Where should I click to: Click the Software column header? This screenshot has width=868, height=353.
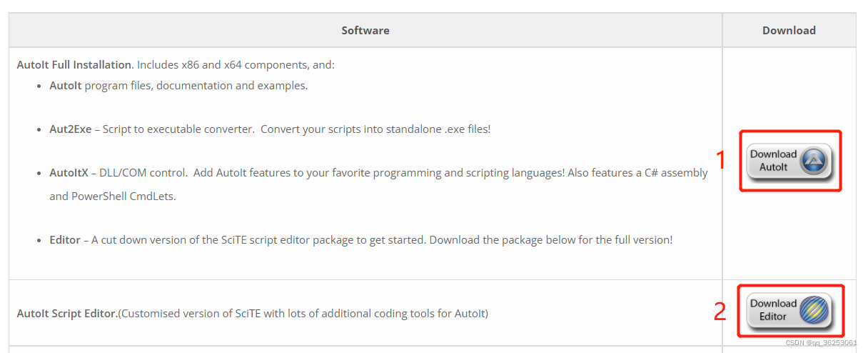click(365, 30)
